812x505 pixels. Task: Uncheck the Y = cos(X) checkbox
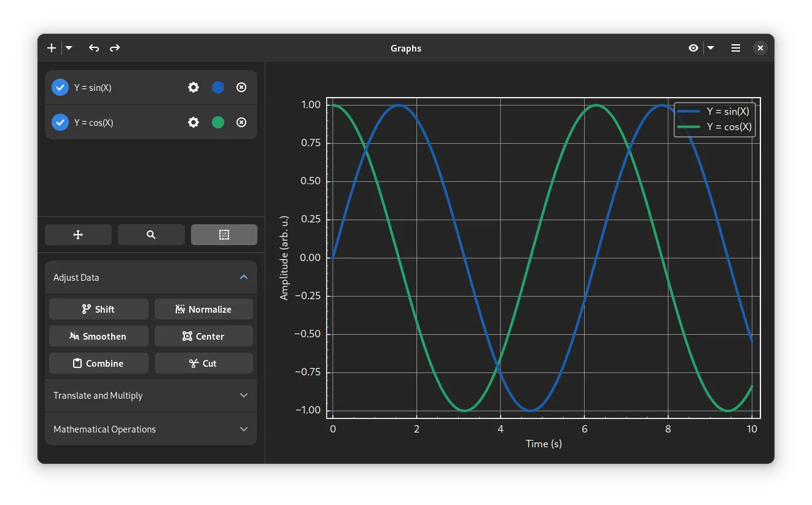(x=60, y=122)
